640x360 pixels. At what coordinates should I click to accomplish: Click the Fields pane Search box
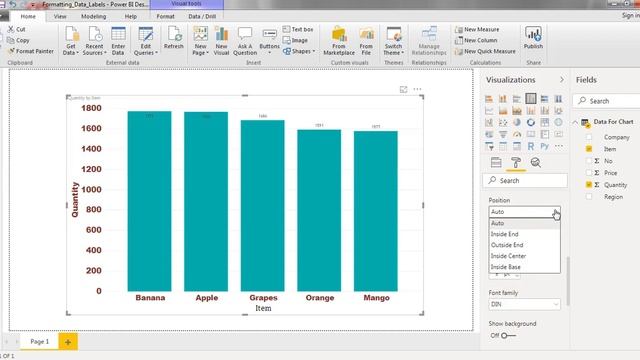608,101
